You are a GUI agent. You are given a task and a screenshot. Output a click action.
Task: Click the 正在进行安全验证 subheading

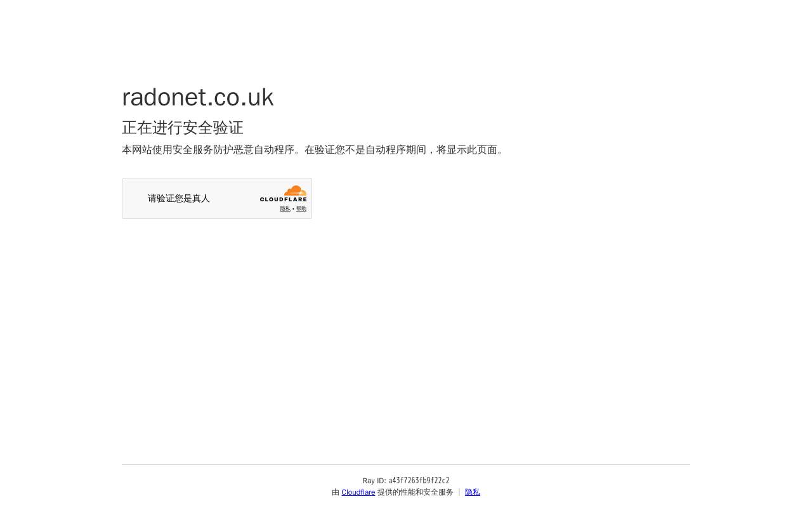[x=183, y=128]
